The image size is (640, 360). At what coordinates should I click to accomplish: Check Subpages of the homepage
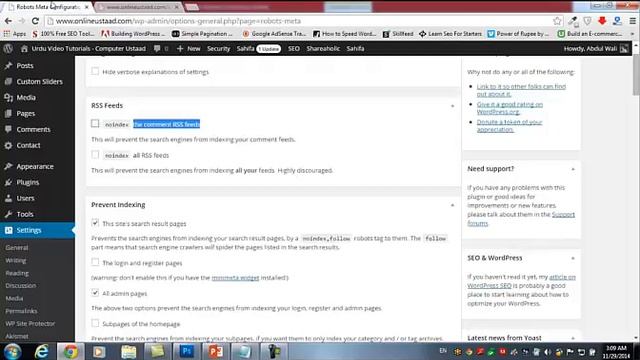pos(95,323)
